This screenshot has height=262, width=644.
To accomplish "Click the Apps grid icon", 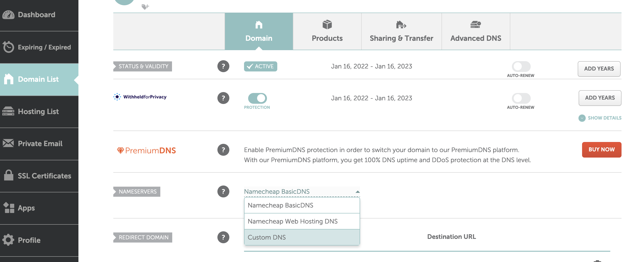I will [8, 207].
